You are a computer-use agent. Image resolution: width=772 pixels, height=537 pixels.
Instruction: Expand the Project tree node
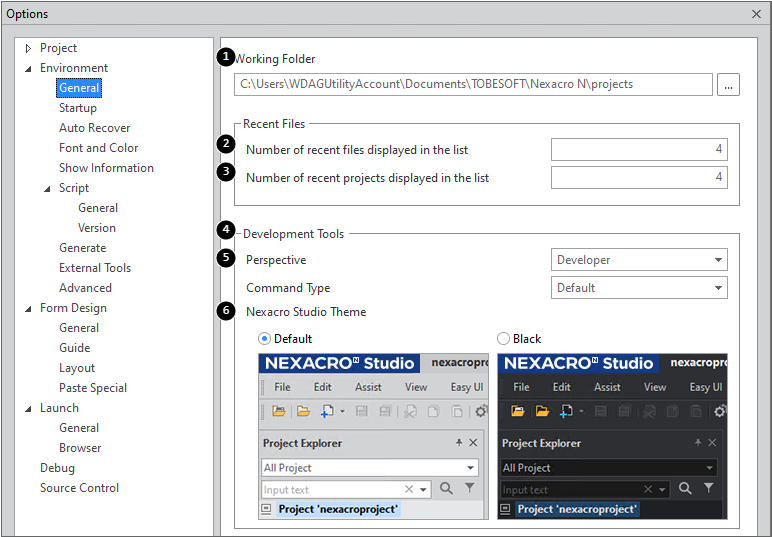pos(28,48)
